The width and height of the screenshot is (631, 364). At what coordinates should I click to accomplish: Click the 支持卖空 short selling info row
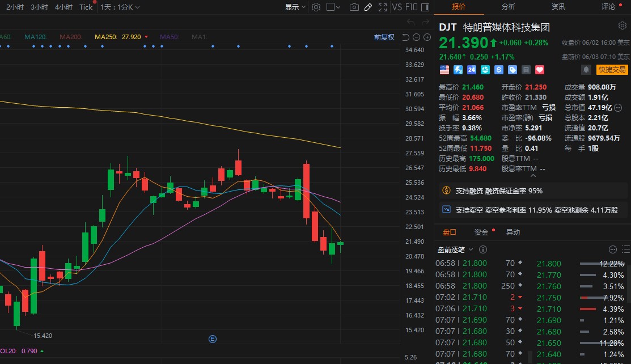click(x=532, y=210)
